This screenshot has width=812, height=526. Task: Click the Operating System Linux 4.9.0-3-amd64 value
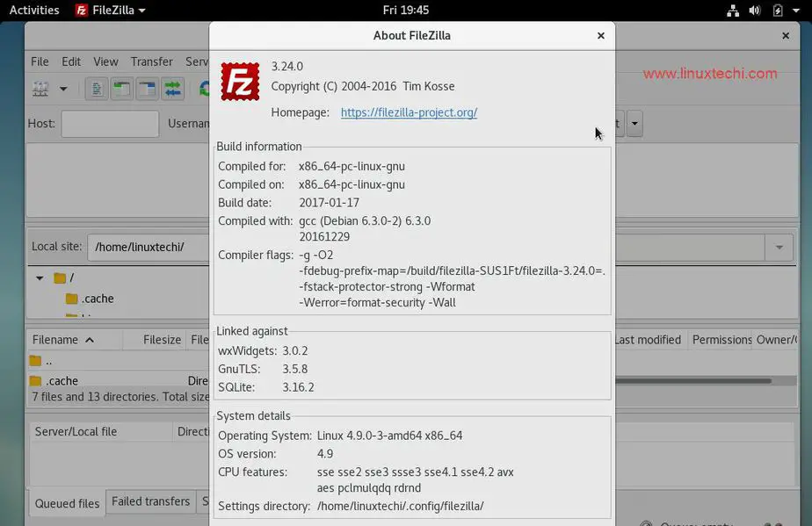(389, 436)
